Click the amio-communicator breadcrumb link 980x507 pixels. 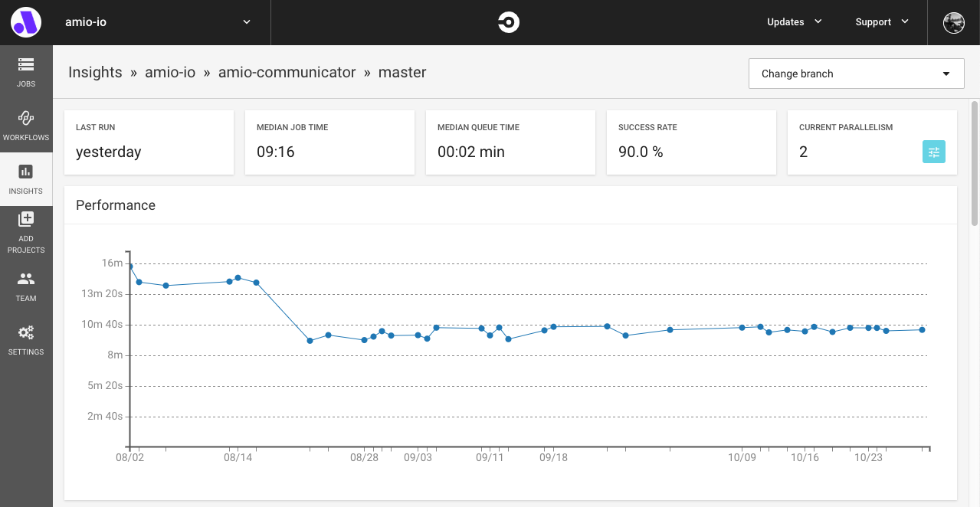click(x=287, y=72)
